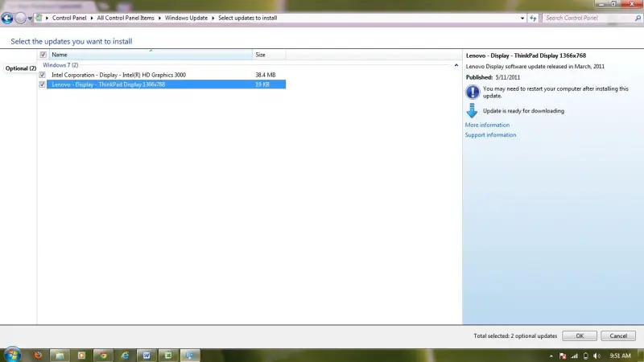Focus the Search Control Panel field

588,18
